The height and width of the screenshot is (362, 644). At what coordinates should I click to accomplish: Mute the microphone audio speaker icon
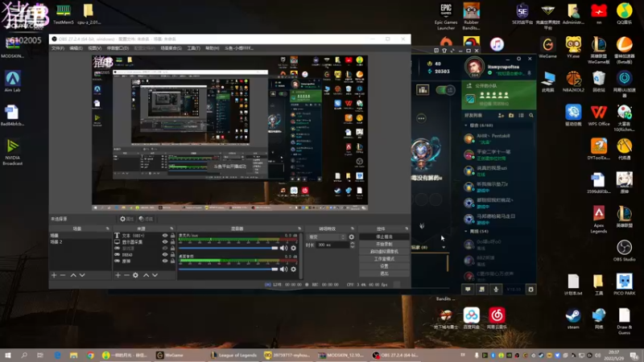click(x=284, y=248)
